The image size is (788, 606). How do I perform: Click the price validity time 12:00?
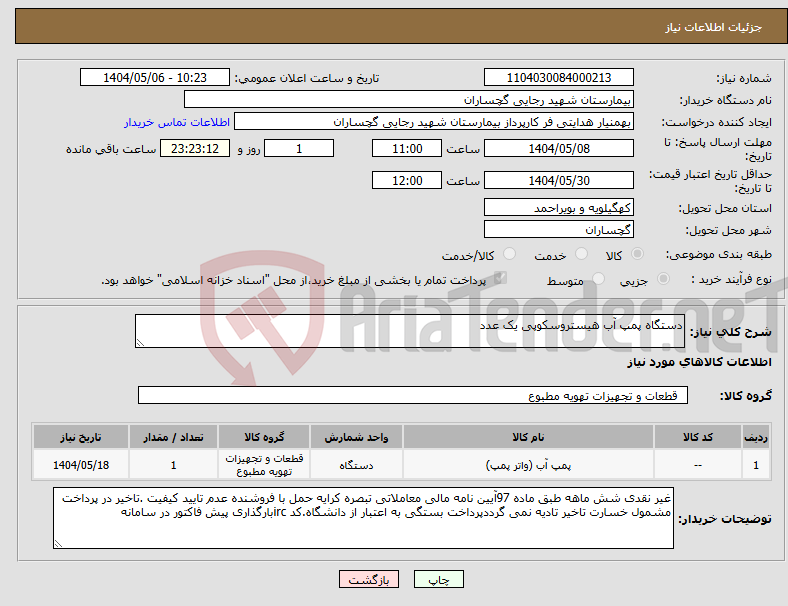(x=407, y=180)
